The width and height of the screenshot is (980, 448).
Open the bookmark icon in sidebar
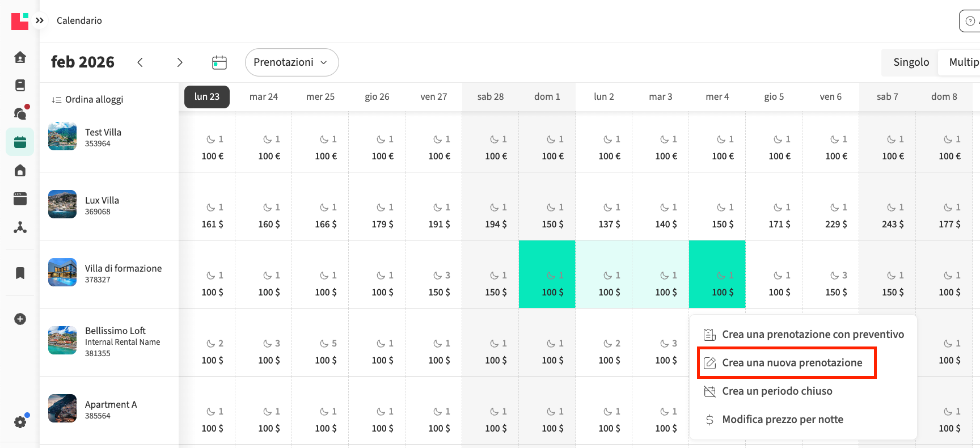coord(20,273)
